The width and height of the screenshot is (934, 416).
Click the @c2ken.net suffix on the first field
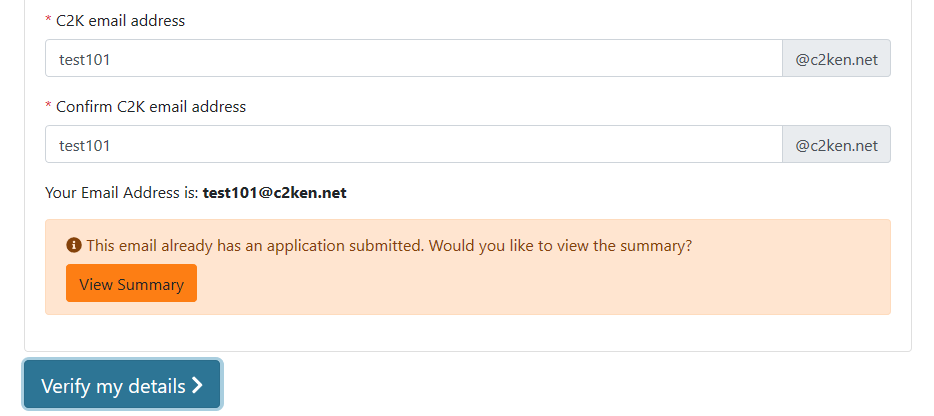tap(836, 58)
